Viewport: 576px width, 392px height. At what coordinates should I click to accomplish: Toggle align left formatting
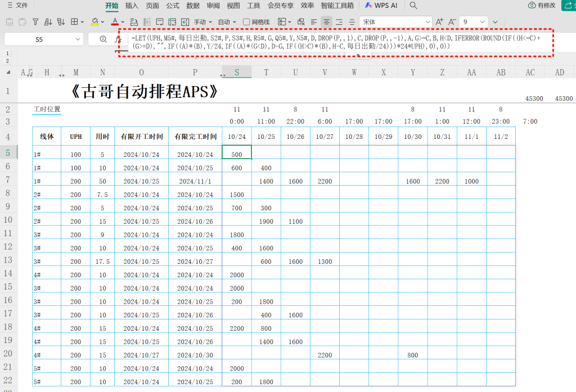click(314, 22)
